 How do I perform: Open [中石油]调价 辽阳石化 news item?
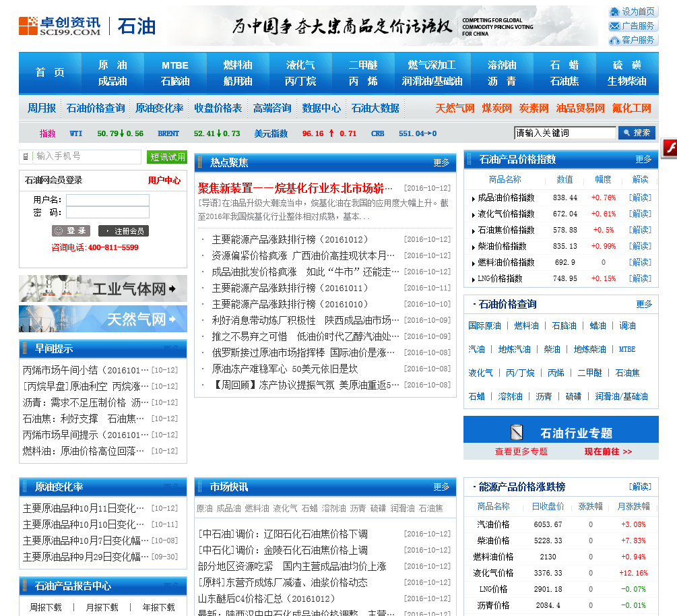click(283, 534)
